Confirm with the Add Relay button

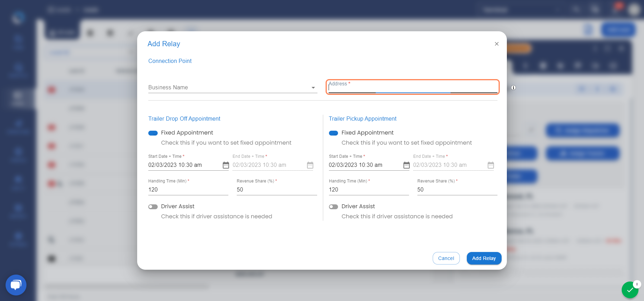484,258
